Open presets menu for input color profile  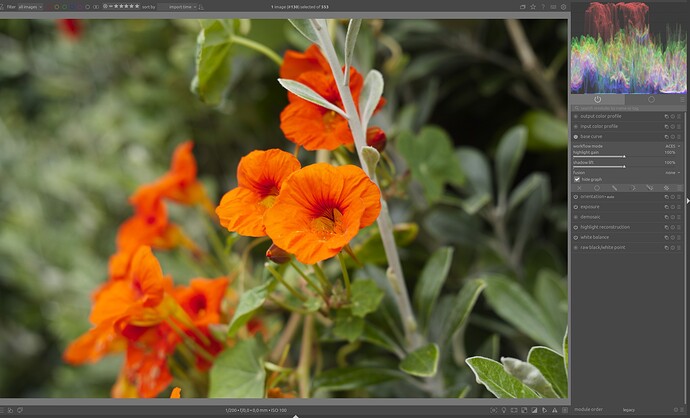tap(679, 126)
